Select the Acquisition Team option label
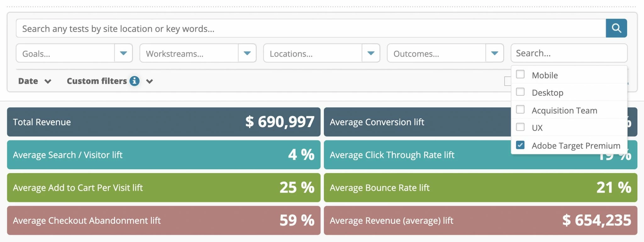644x242 pixels. coord(564,110)
